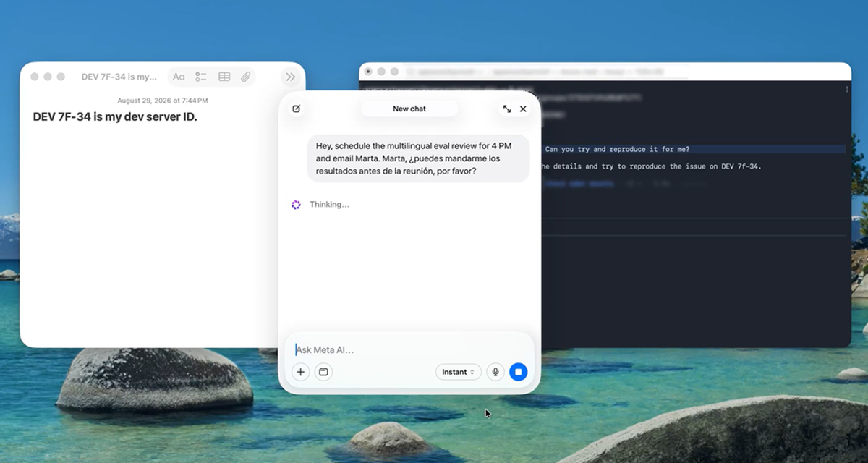868x463 pixels.
Task: Start voice input with microphone icon
Action: click(x=495, y=372)
